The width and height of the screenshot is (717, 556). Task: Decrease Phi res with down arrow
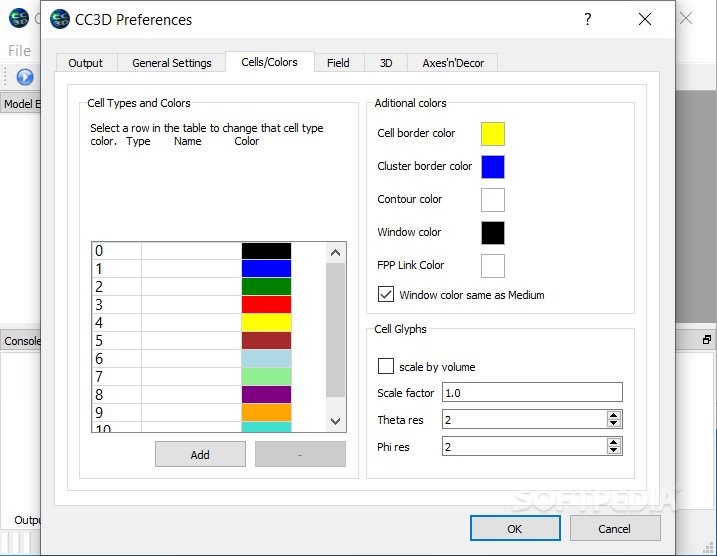click(614, 450)
